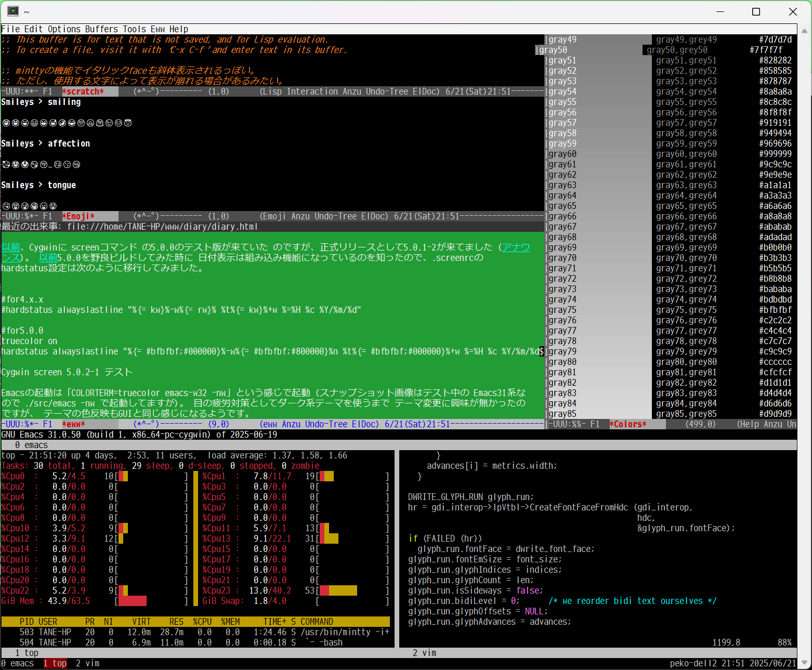Click the COMMAND column header in top
812x670 pixels.
coord(317,622)
